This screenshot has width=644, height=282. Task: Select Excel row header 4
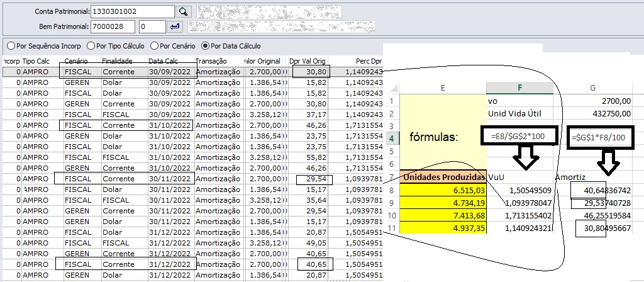(x=391, y=138)
